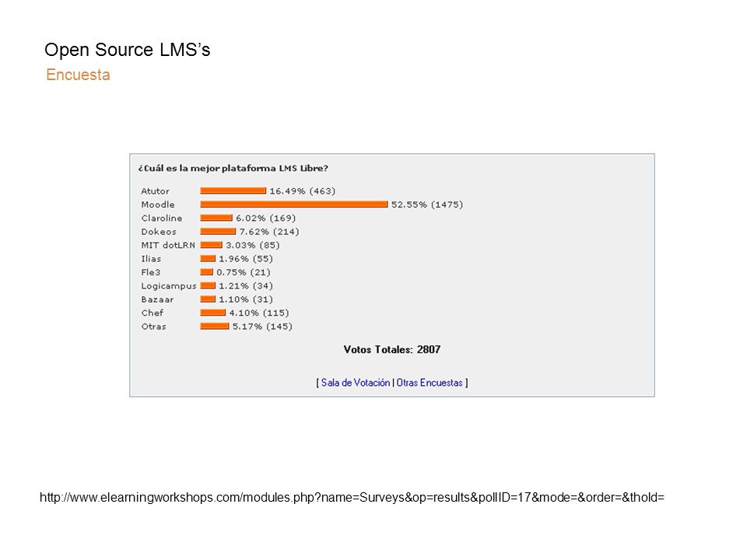Viewport: 747px width, 560px height.
Task: Select the Otras result bar
Action: click(215, 326)
